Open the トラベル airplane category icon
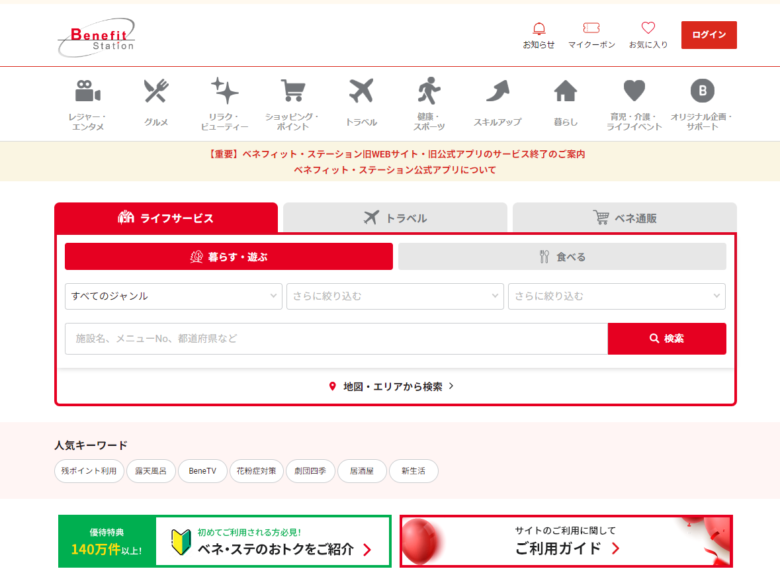 [x=361, y=92]
